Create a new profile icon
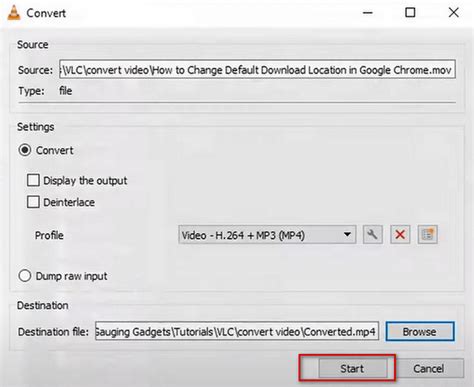Viewport: 474px width, 387px height. (427, 235)
